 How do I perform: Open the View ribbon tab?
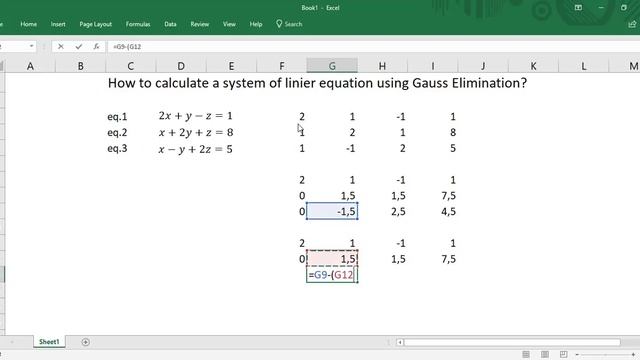click(x=229, y=24)
